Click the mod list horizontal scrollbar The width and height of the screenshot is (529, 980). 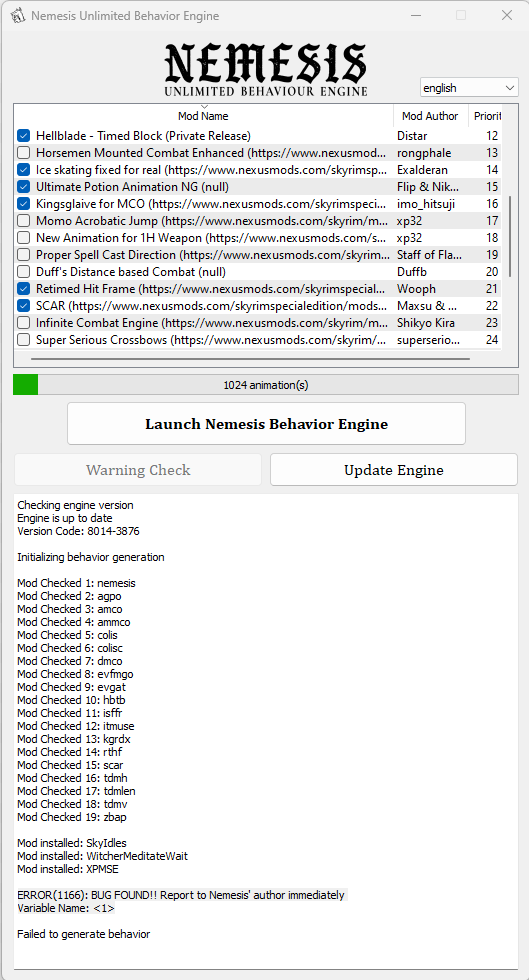tap(250, 359)
